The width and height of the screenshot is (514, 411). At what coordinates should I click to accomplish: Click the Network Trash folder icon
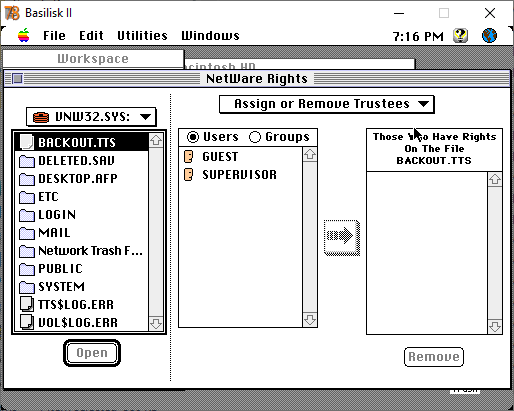click(27, 251)
